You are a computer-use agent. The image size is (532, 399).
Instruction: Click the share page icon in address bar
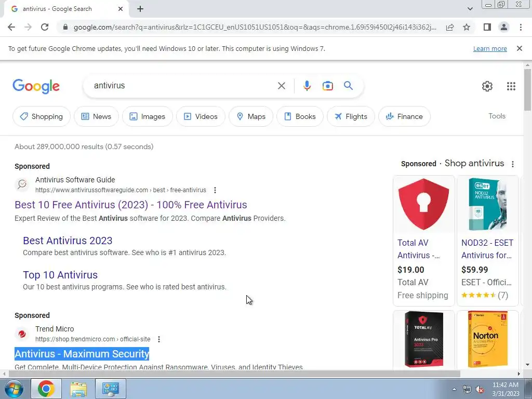[x=450, y=27]
